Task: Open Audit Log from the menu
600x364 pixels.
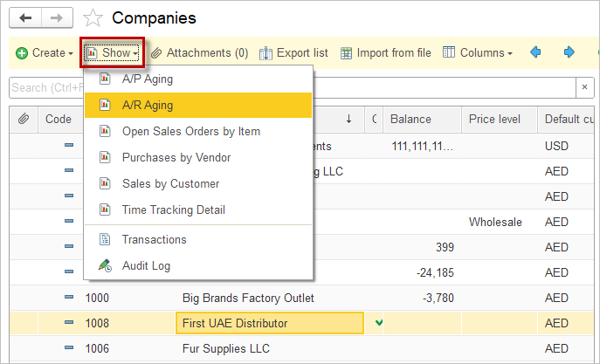Action: tap(146, 266)
